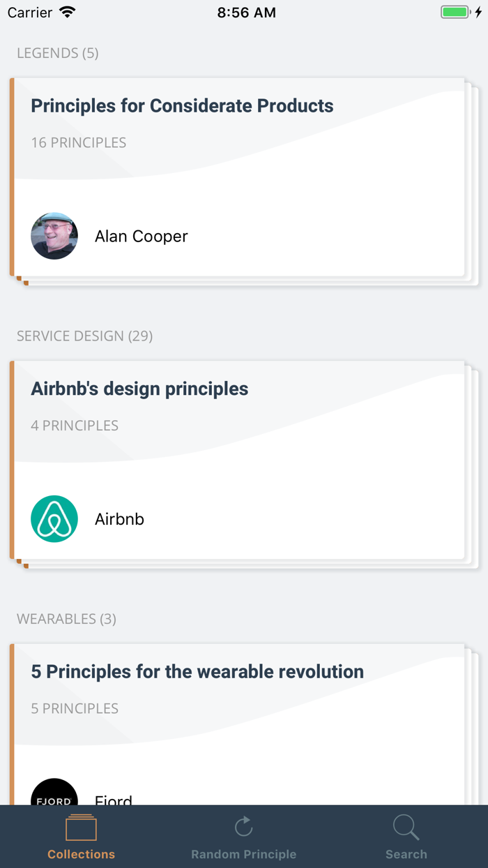This screenshot has width=488, height=868.
Task: Tap the SERVICE DESIGN (29) header
Action: pyautogui.click(x=84, y=336)
